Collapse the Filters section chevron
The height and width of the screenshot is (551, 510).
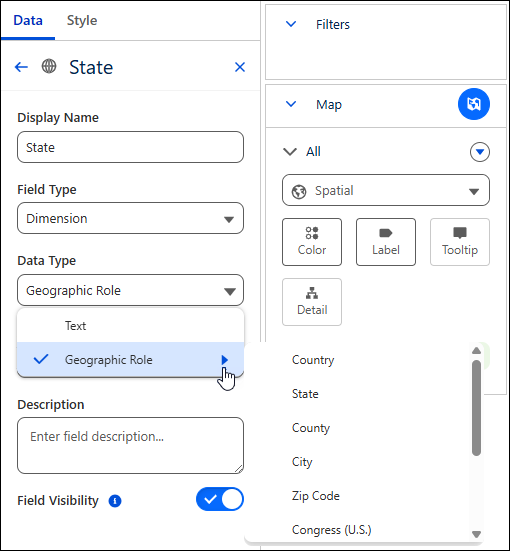click(x=291, y=24)
